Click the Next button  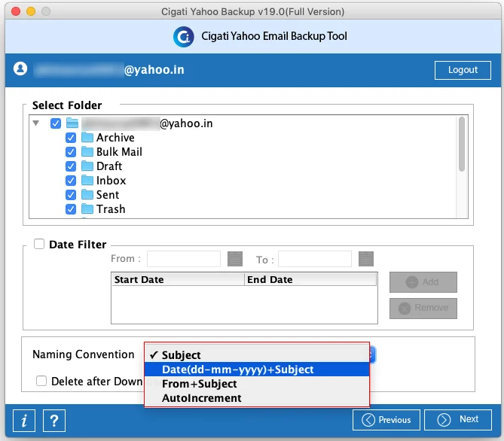tap(458, 420)
